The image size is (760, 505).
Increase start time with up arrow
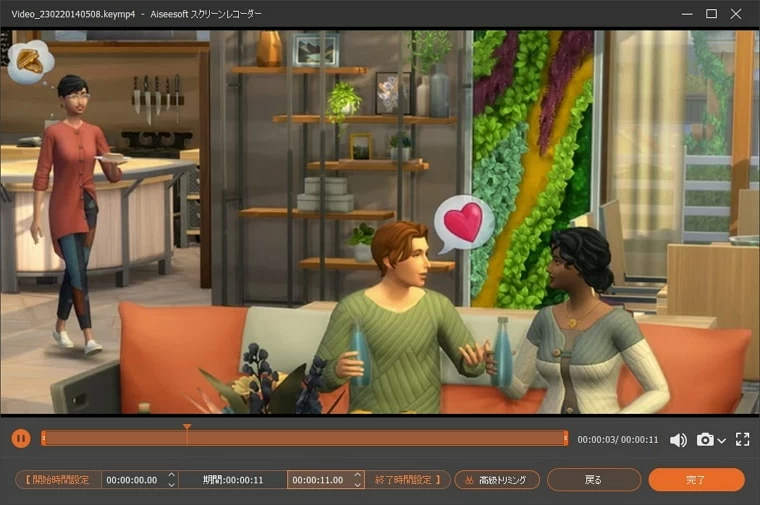[x=171, y=475]
